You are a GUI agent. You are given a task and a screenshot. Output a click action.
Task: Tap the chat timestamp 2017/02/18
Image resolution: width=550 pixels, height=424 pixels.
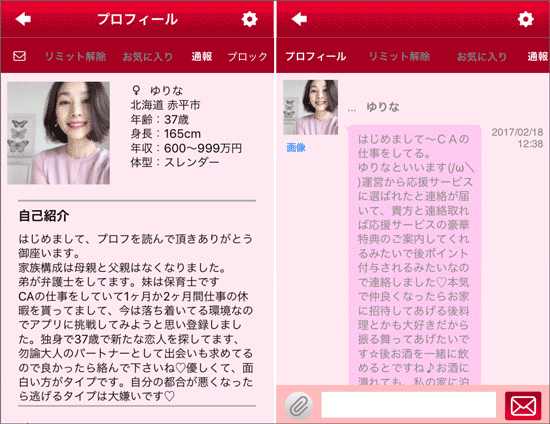(517, 132)
